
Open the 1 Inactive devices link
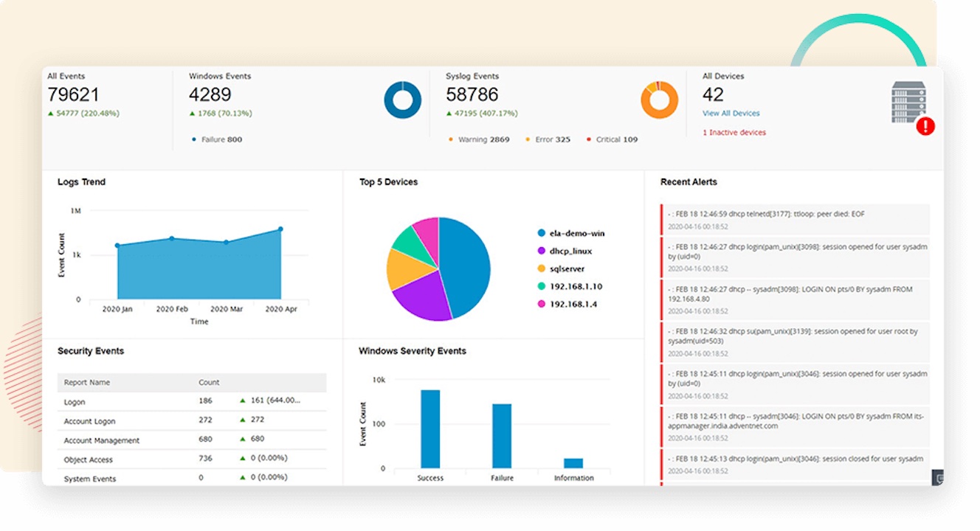pyautogui.click(x=734, y=133)
